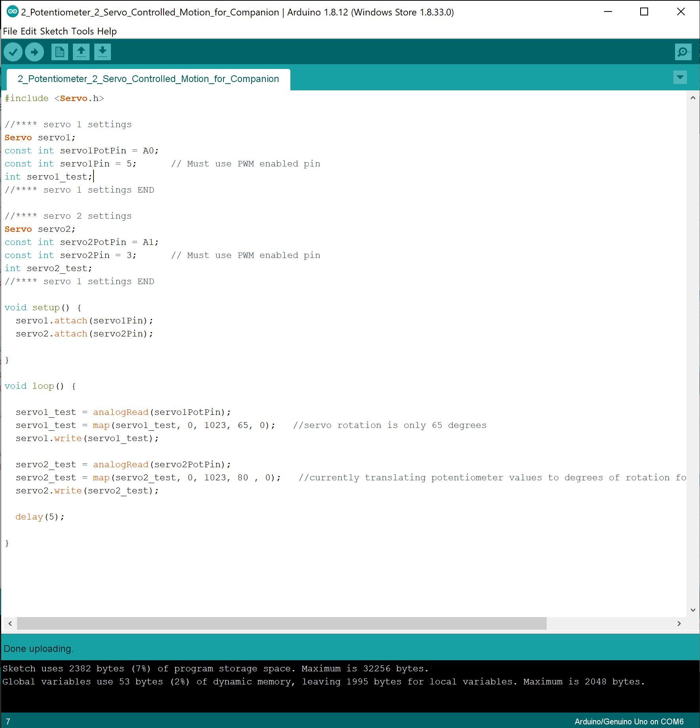Verify the sketch with the checkmark icon
The height and width of the screenshot is (728, 700).
(13, 52)
